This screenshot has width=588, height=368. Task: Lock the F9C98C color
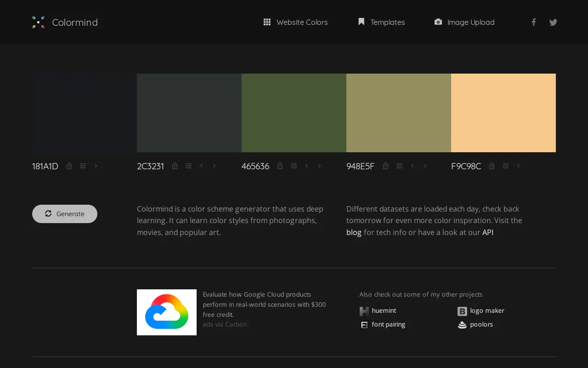coord(492,166)
